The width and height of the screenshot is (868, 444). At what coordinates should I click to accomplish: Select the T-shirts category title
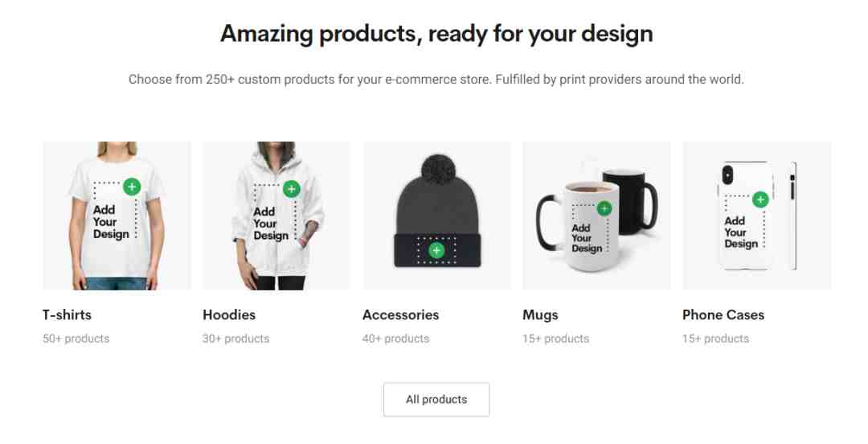tap(67, 314)
